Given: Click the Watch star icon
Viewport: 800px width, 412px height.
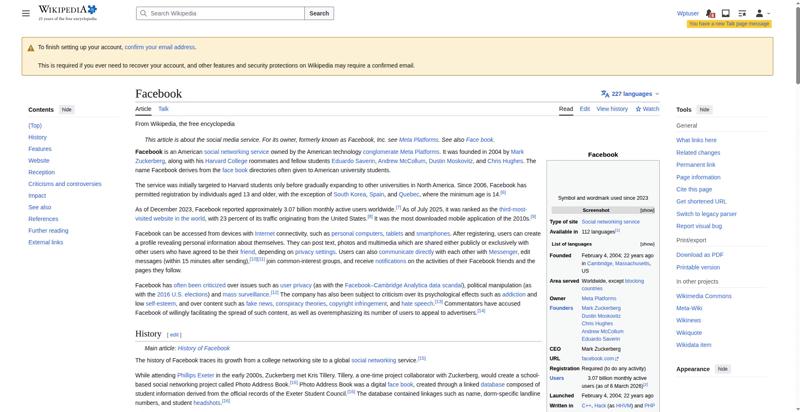Looking at the screenshot, I should (x=638, y=109).
